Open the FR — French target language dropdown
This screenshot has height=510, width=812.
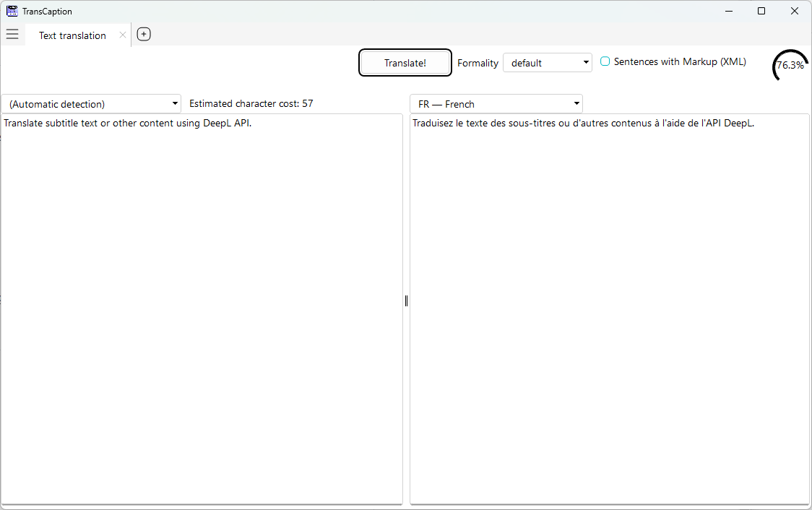coord(496,103)
